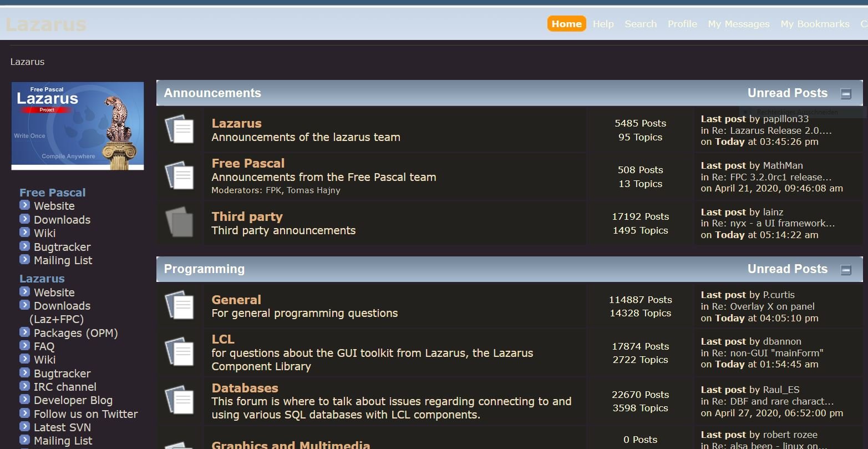
Task: Click the Lazarus site title logo
Action: (46, 24)
